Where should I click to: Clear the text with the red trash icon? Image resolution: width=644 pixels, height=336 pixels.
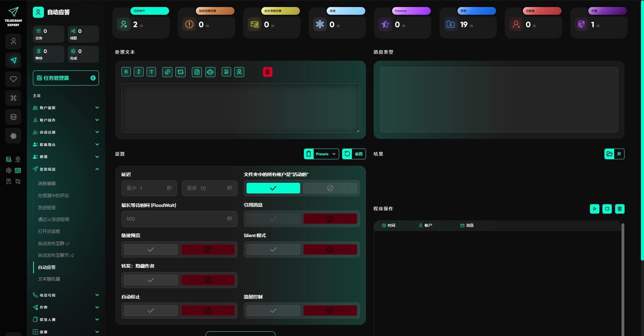[267, 72]
